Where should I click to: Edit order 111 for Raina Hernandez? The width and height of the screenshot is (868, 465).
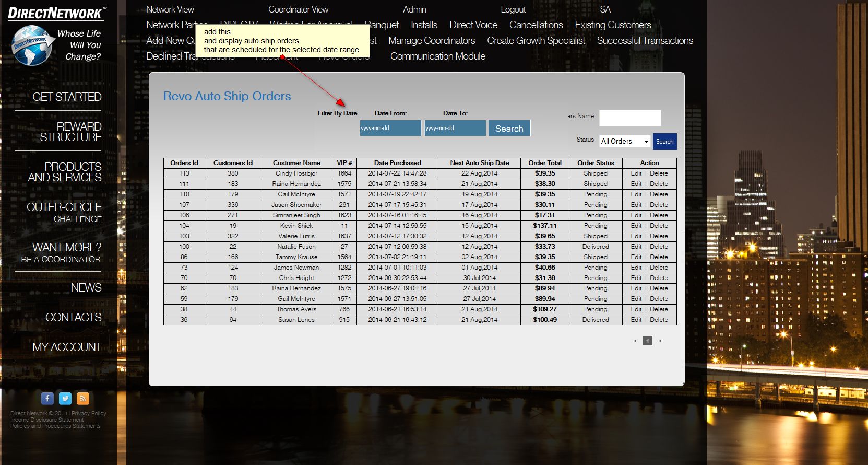coord(636,184)
